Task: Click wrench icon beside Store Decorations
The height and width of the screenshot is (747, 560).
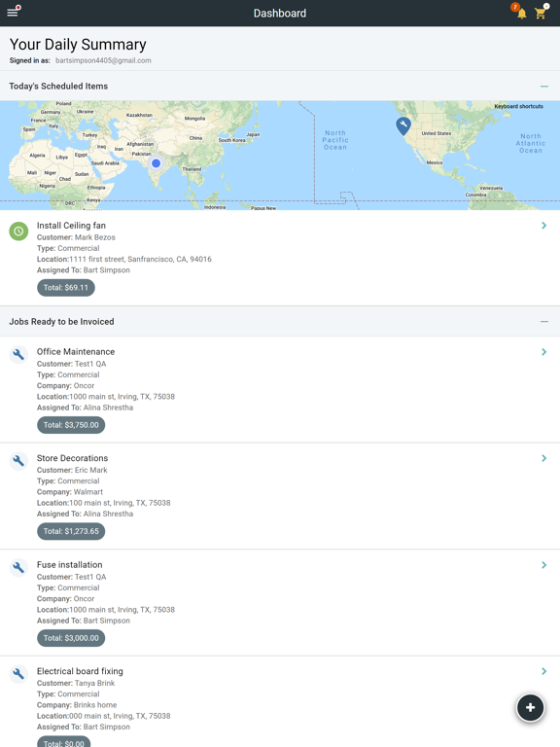Action: 18,461
